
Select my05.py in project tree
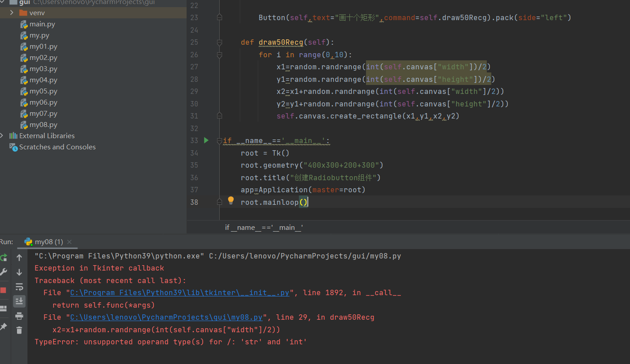43,91
